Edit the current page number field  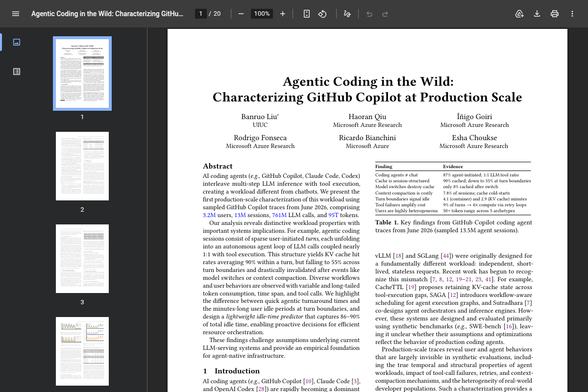point(200,14)
